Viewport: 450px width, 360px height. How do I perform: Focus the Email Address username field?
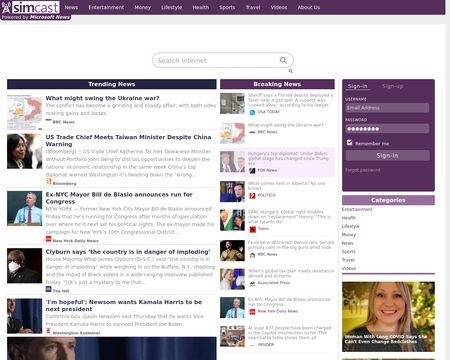tap(387, 108)
